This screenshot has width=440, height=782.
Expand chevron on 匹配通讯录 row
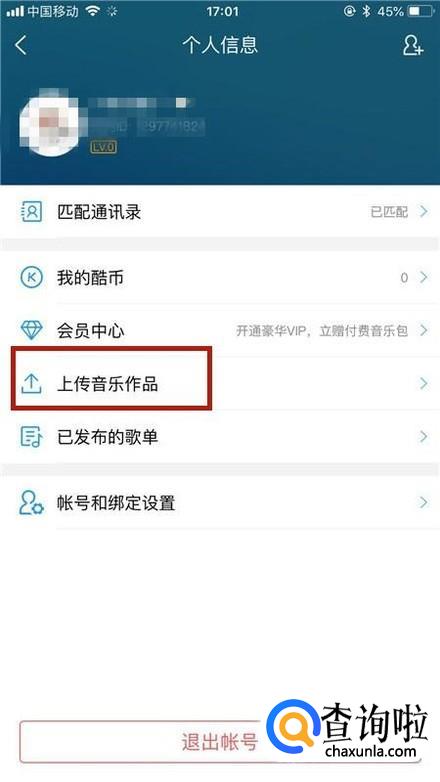tap(424, 211)
